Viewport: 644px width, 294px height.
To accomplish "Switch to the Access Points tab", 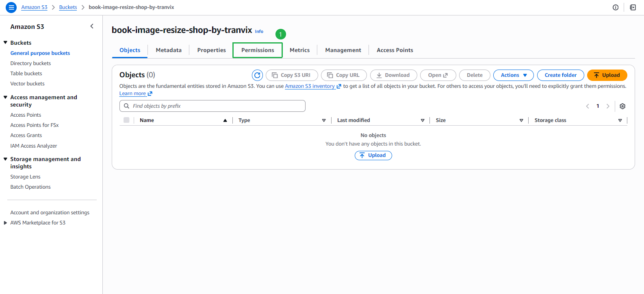I will (395, 50).
